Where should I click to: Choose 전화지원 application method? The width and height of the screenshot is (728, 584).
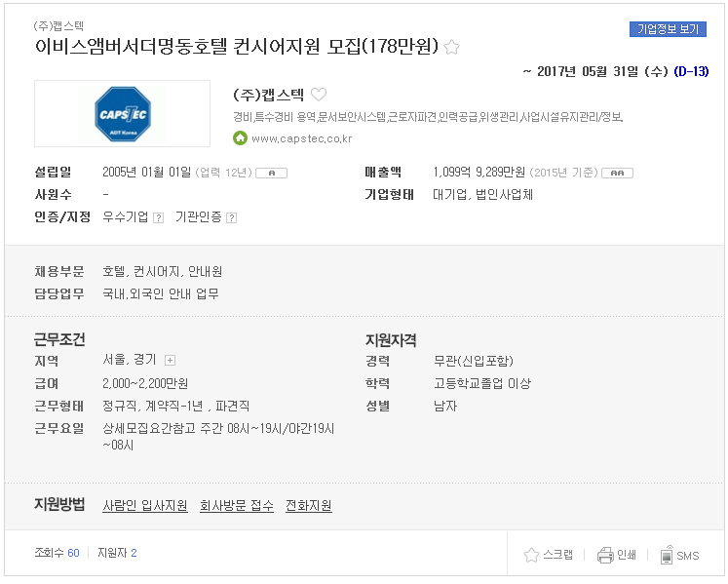coord(309,505)
